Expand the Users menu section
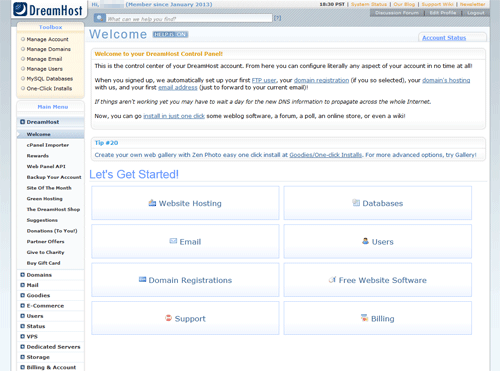500x371 pixels. [22, 316]
